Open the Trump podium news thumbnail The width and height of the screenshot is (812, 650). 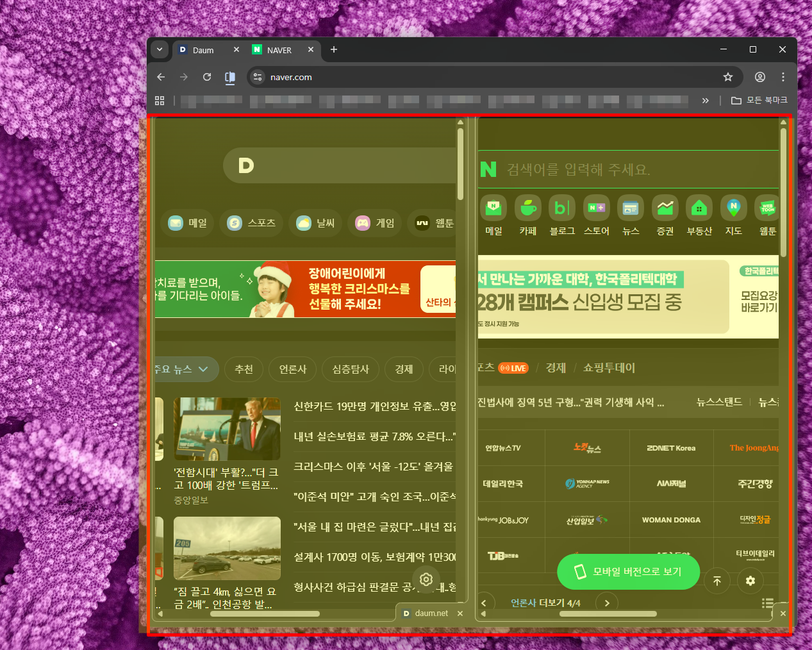click(x=227, y=428)
